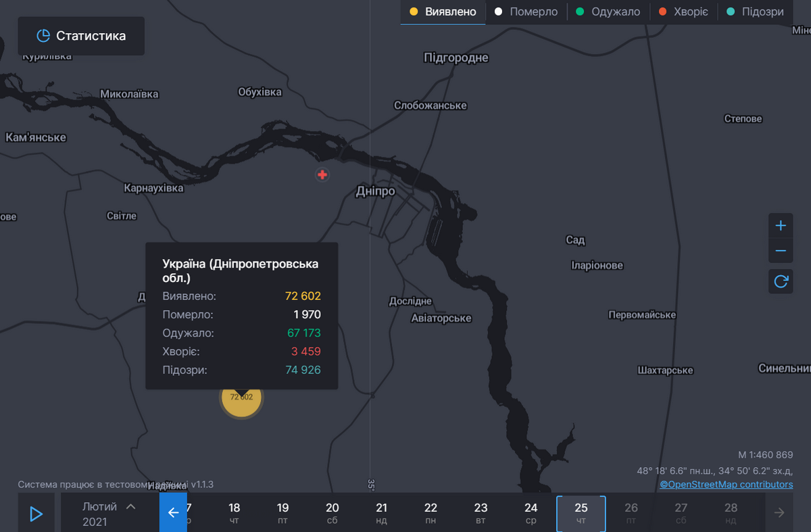Open the Статистика panel
This screenshot has width=811, height=532.
pos(81,36)
